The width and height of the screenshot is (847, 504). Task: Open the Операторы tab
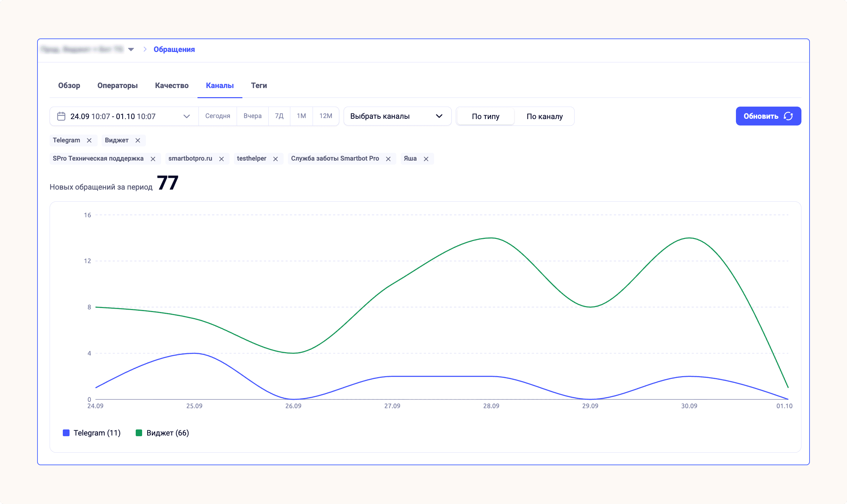[117, 86]
